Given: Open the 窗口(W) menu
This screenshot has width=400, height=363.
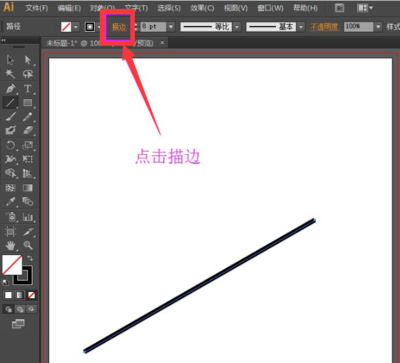Looking at the screenshot, I should pos(270,8).
